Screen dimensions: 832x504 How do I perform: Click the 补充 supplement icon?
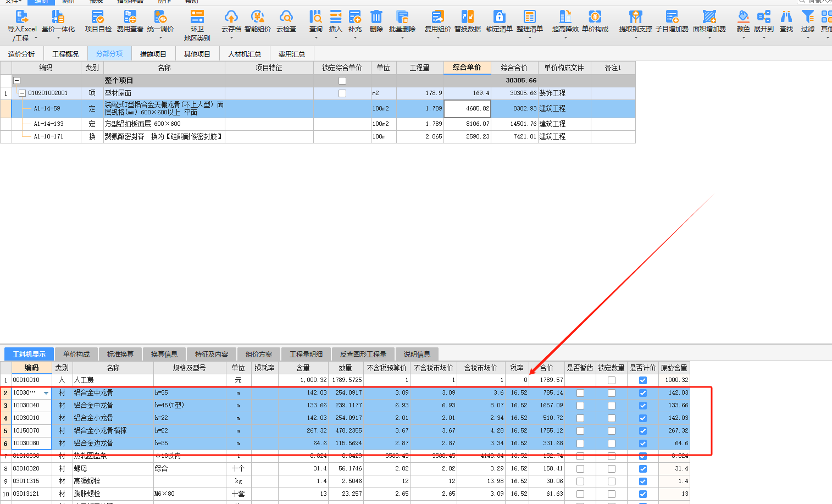pos(355,17)
